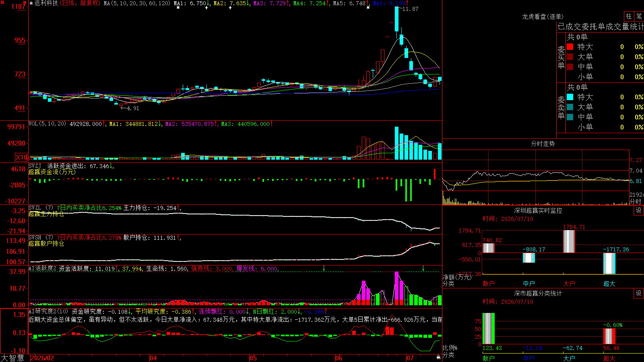This screenshot has width=644, height=362.
Task: Click the 大智慧 logo at bottom-left
Action: point(12,358)
